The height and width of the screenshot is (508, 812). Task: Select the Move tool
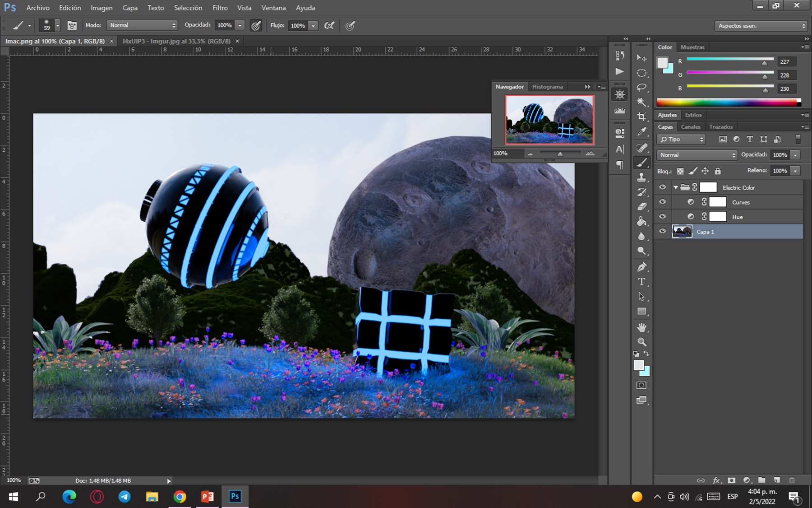point(641,58)
